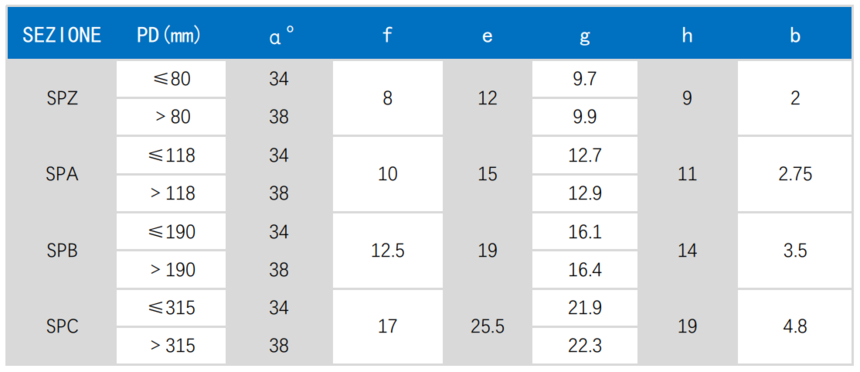The image size is (860, 372).
Task: Select the ≤80 pitch diameter cell
Action: click(171, 79)
